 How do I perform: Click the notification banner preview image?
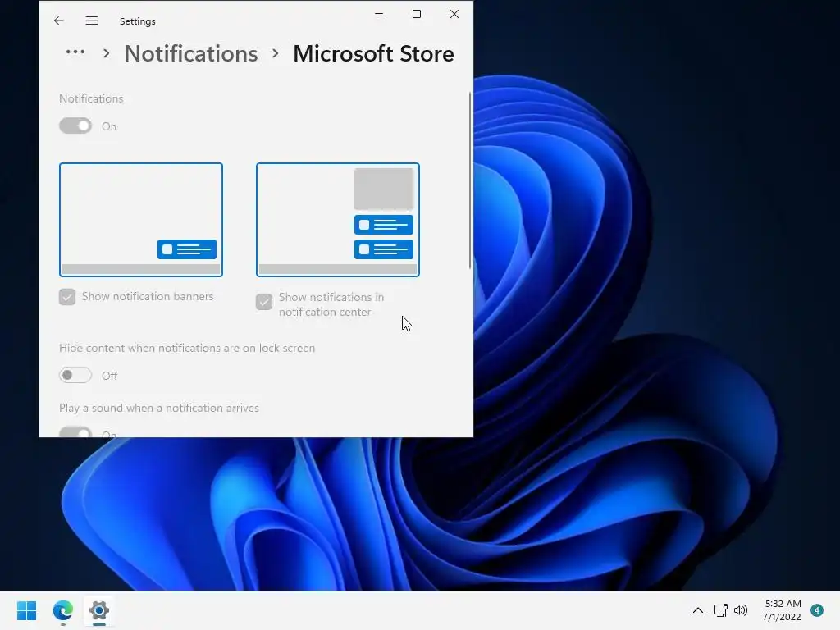(141, 220)
